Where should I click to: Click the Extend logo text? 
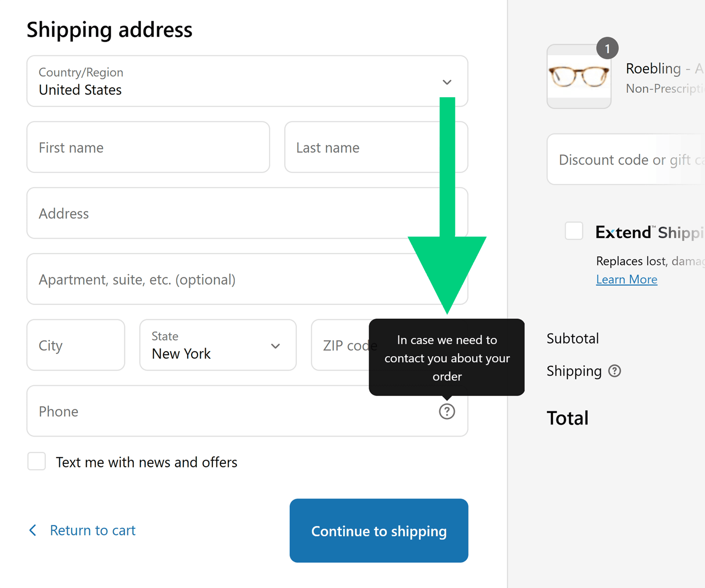tap(623, 232)
